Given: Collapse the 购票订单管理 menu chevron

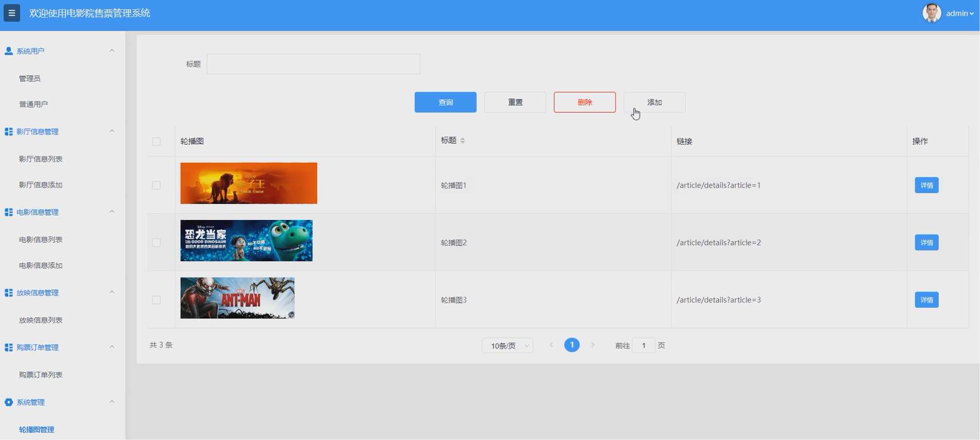Looking at the screenshot, I should 112,347.
